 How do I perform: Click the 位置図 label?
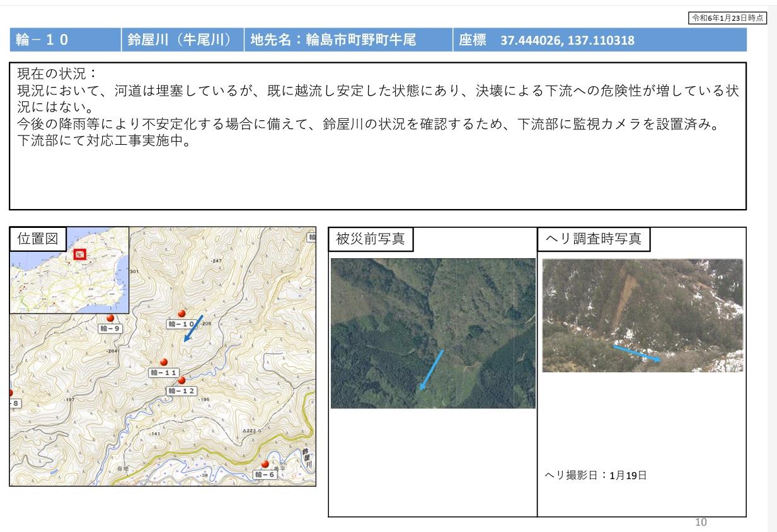pyautogui.click(x=37, y=239)
